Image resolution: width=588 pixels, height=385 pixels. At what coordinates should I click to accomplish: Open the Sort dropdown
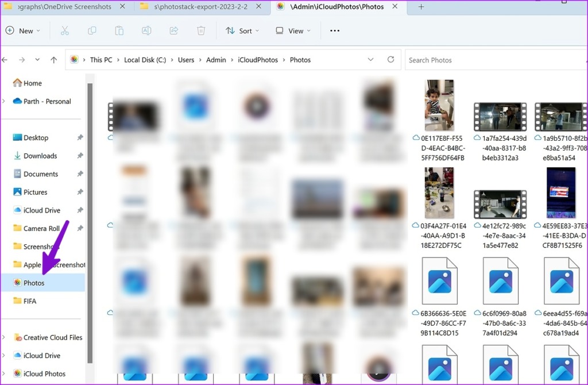[x=242, y=30]
